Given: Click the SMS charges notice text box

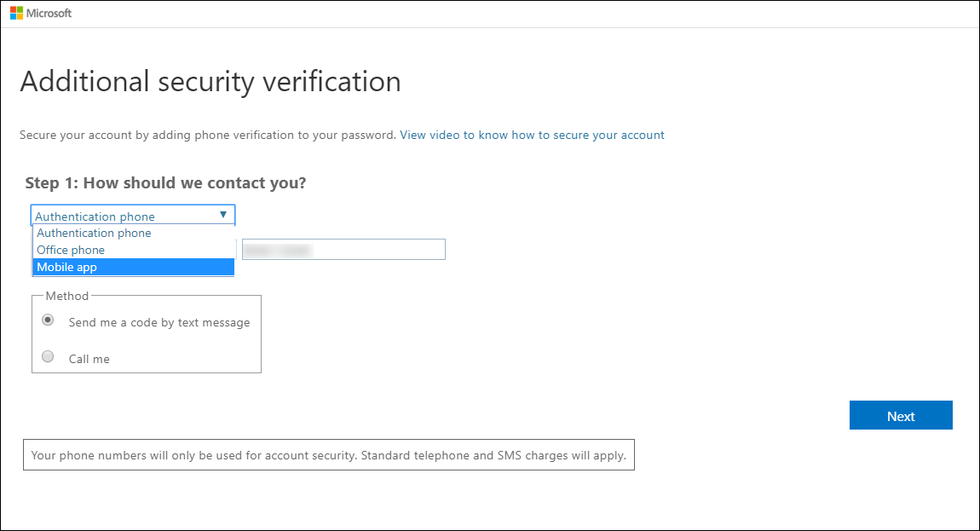Looking at the screenshot, I should click(328, 455).
